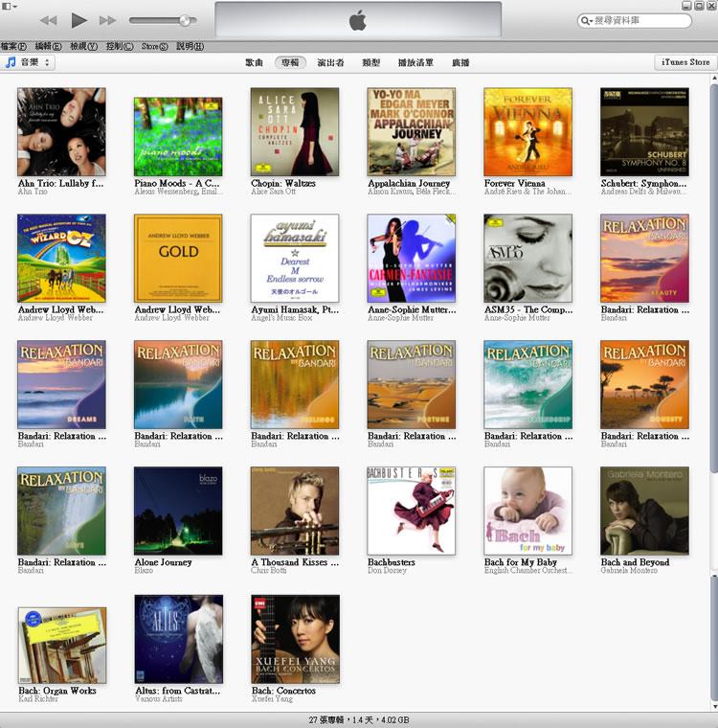Click the 'Chris Botti' artist name
718x728 pixels.
(268, 570)
